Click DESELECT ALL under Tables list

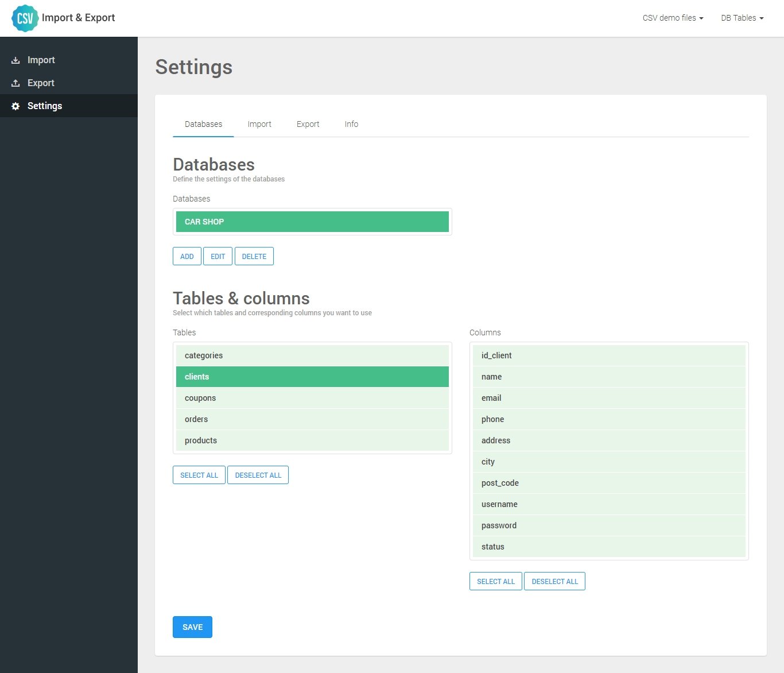click(x=258, y=475)
